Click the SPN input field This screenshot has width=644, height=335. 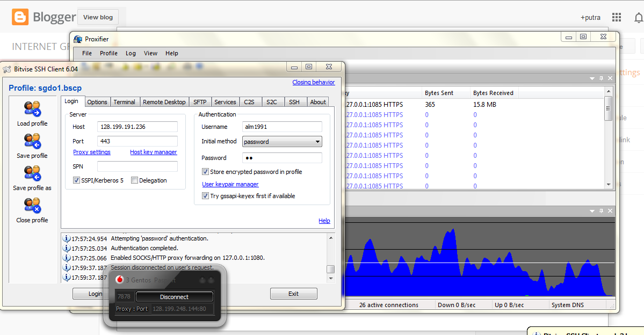[138, 166]
